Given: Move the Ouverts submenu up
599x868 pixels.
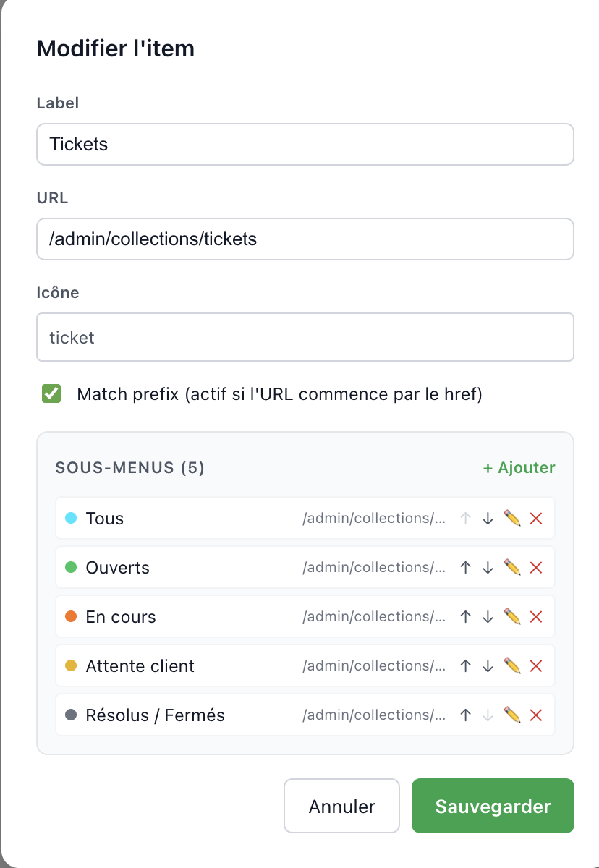Looking at the screenshot, I should 466,567.
